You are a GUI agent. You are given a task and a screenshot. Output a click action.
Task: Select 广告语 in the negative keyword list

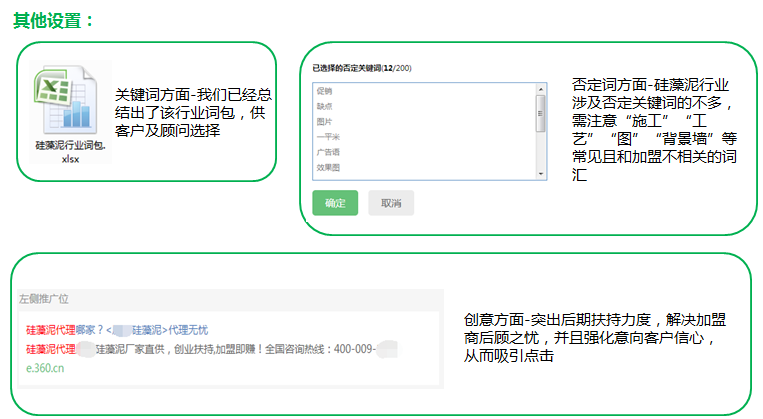(327, 152)
